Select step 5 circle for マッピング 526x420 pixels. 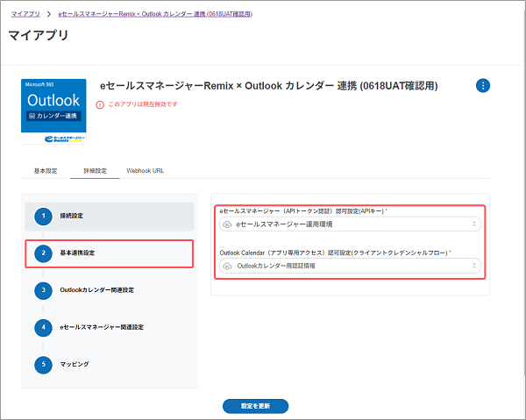40,363
